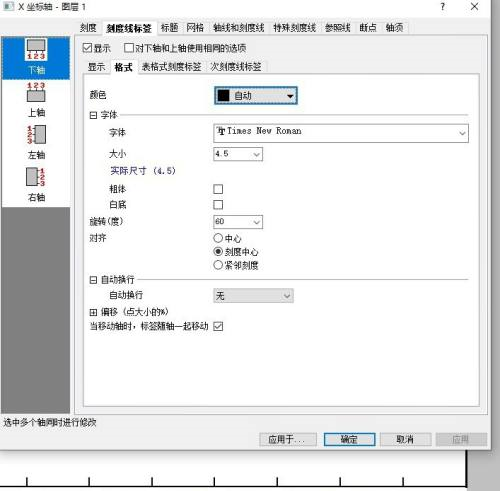Open the Times New Roman font dropdown
The width and height of the screenshot is (500, 491).
coord(341,133)
